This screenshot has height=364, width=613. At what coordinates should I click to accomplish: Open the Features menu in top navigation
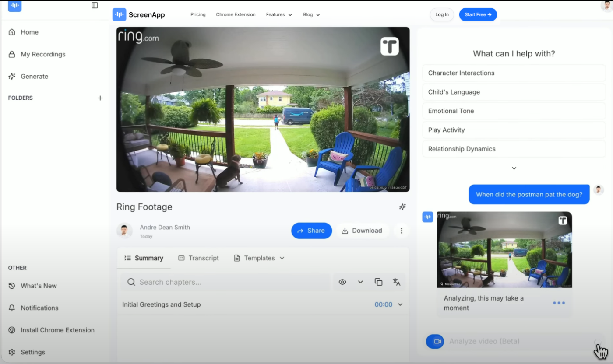(279, 14)
